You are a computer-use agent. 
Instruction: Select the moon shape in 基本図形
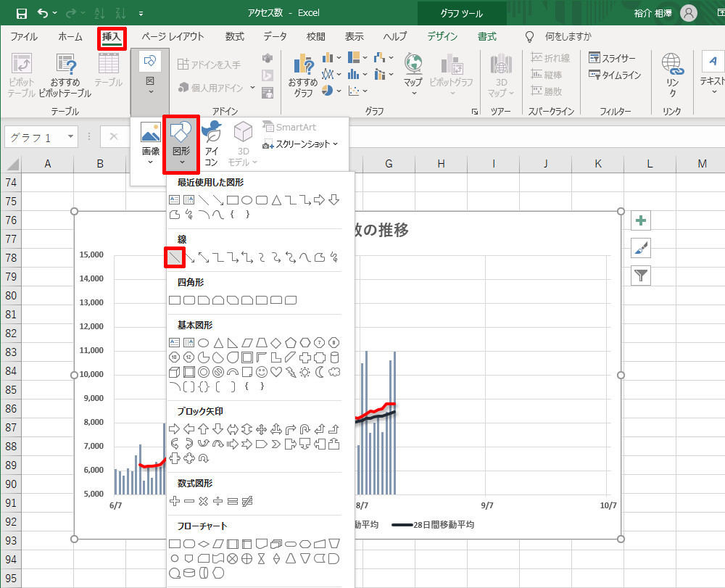coord(320,372)
